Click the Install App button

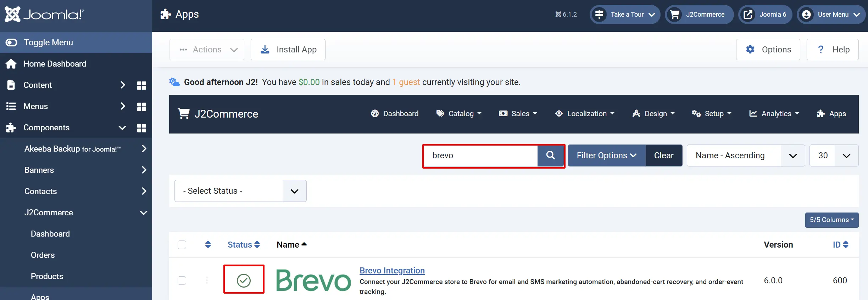(x=288, y=50)
